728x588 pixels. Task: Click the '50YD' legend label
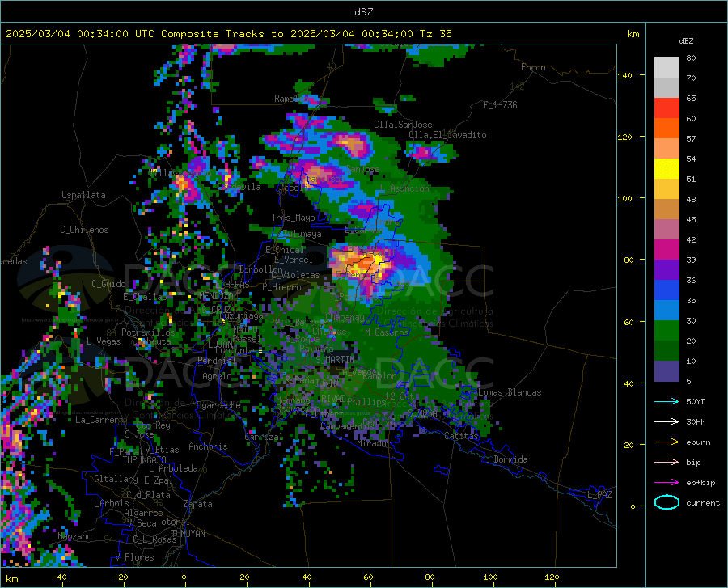(x=696, y=401)
